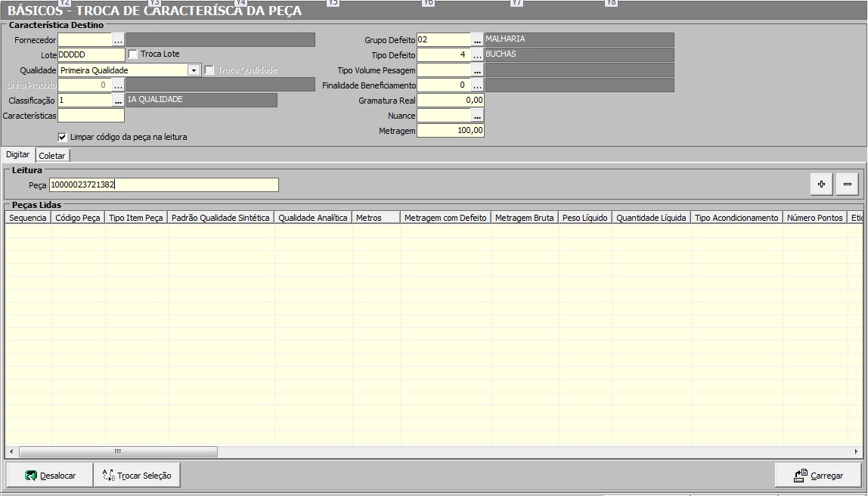Click the minus icon button beside Peça
Image resolution: width=868 pixels, height=496 pixels.
(x=847, y=184)
